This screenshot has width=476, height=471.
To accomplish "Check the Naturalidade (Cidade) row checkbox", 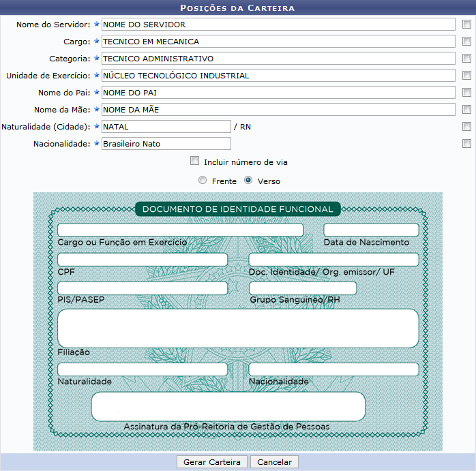I will (x=466, y=126).
